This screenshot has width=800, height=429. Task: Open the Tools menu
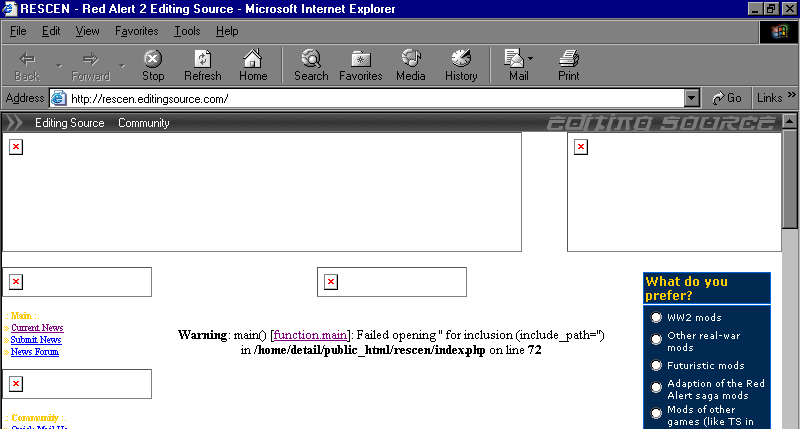[x=187, y=31]
